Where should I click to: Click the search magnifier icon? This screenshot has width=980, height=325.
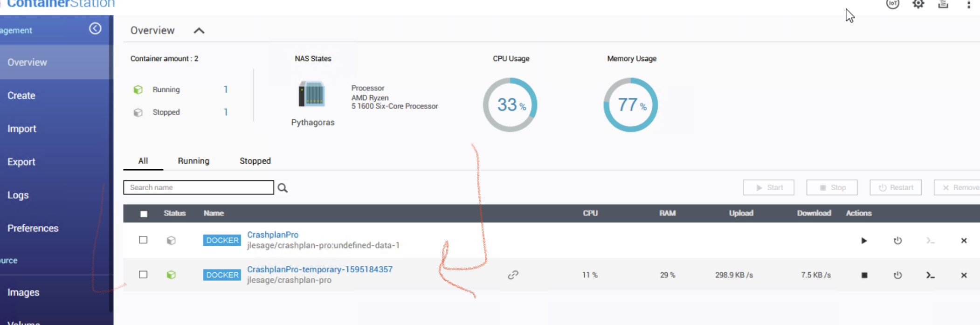point(283,188)
